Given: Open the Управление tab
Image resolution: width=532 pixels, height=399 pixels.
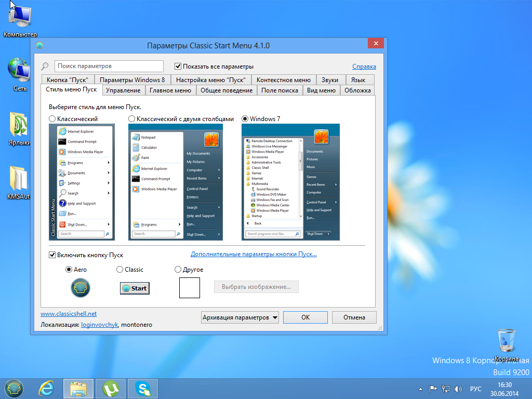Looking at the screenshot, I should click(123, 90).
